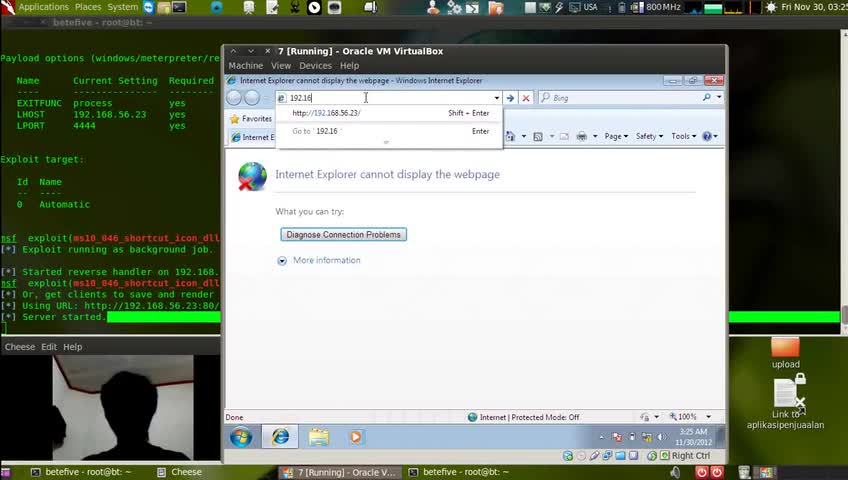Show hidden Windows tray icons arrow
The height and width of the screenshot is (480, 848).
coord(601,437)
